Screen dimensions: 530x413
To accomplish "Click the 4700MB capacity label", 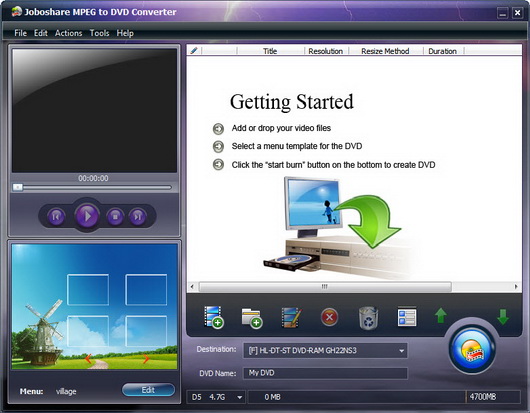I will (x=483, y=397).
